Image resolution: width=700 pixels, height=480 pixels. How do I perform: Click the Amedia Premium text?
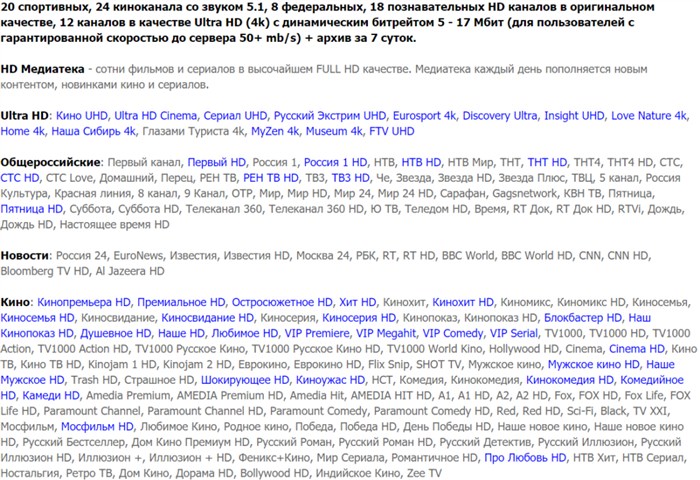point(128,396)
